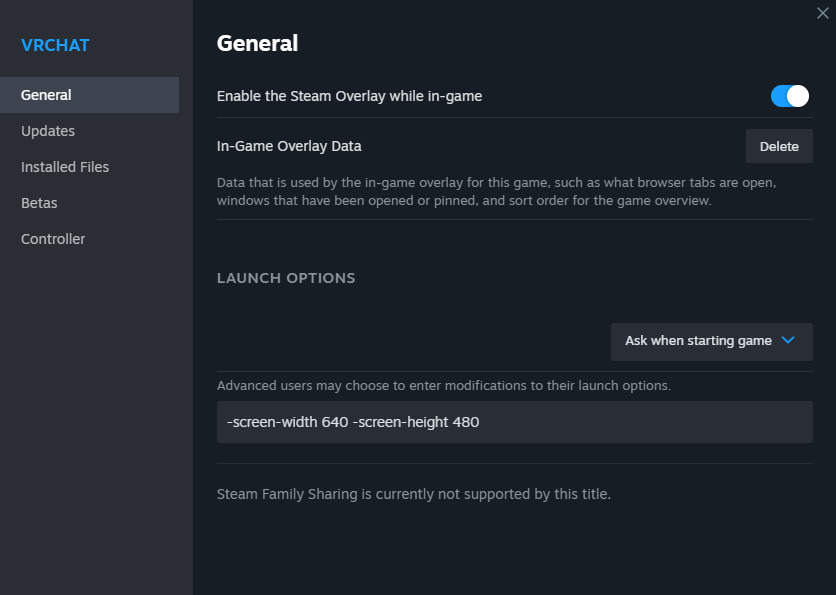Delete the In-Game Overlay Data
The width and height of the screenshot is (836, 595).
click(779, 146)
